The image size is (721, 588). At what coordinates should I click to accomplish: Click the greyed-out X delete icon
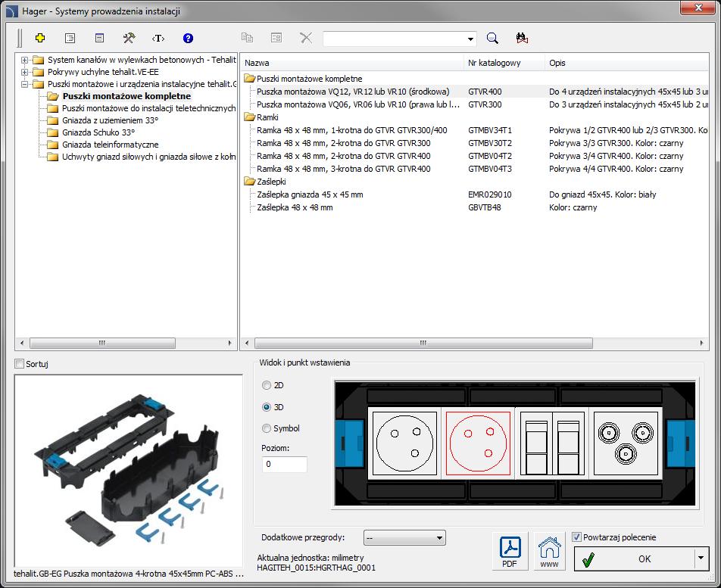[x=306, y=38]
